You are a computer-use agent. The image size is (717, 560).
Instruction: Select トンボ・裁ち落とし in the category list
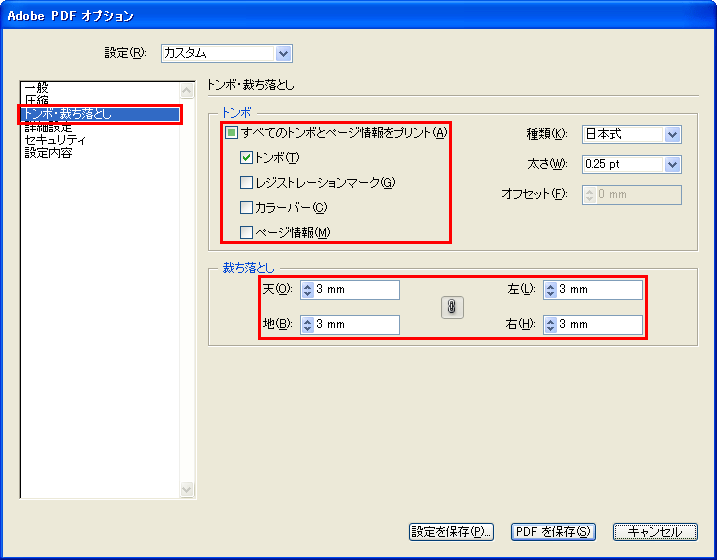100,114
